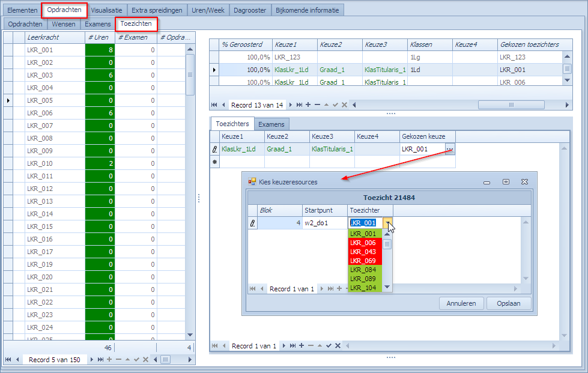Open Extra spreidingen tab
Screen dimensions: 588x373
157,10
